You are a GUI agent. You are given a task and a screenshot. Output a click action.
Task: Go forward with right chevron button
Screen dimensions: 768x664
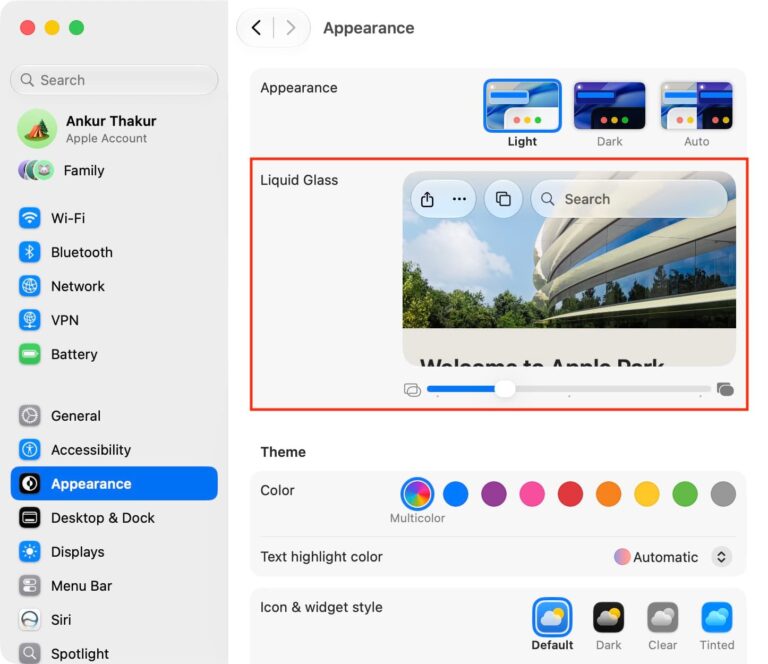[x=290, y=27]
